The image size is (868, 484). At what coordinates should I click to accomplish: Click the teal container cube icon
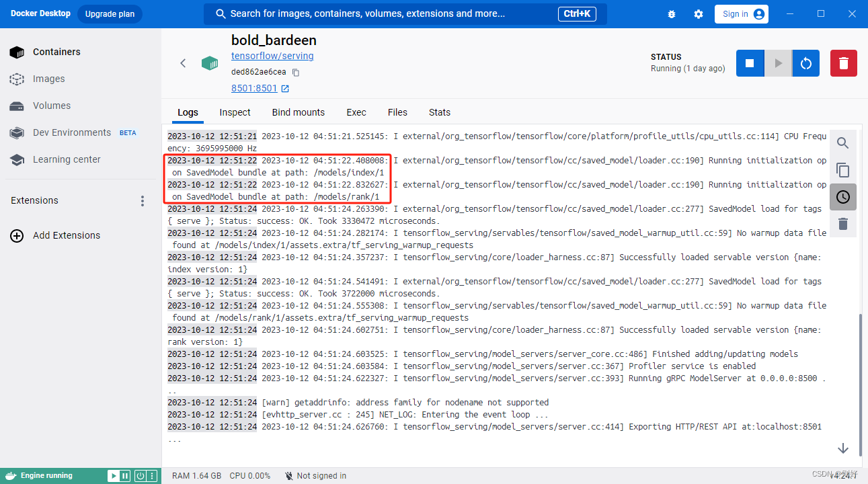click(210, 63)
